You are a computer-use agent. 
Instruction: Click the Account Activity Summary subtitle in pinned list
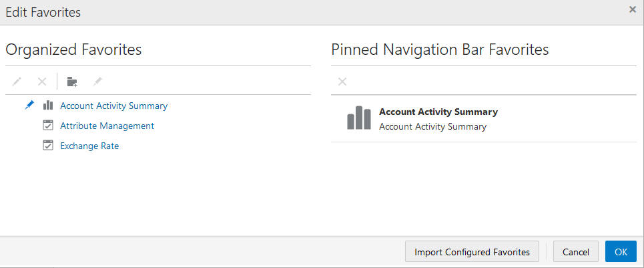432,126
